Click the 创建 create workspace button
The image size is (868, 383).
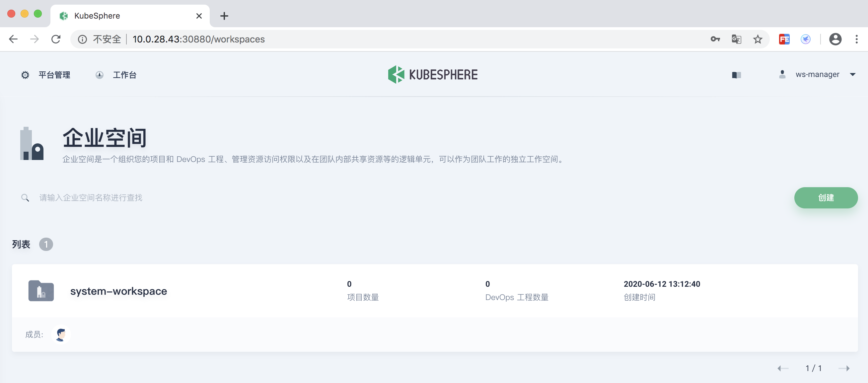point(826,197)
